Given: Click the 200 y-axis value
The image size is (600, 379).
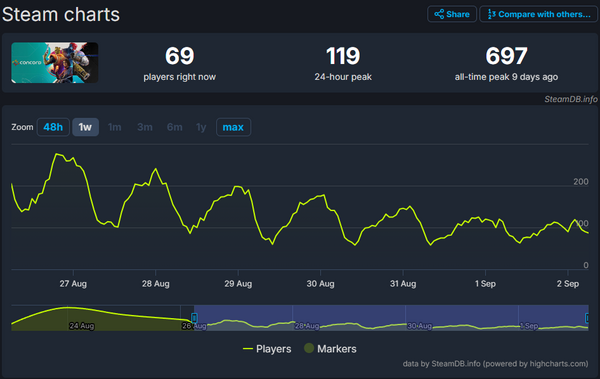Looking at the screenshot, I should [581, 181].
